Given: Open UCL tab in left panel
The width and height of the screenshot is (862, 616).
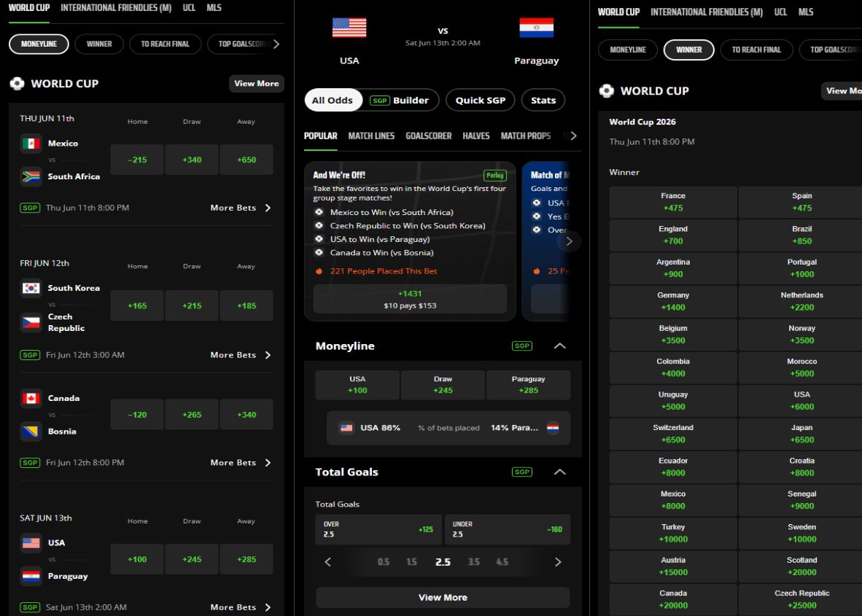Looking at the screenshot, I should pyautogui.click(x=189, y=8).
